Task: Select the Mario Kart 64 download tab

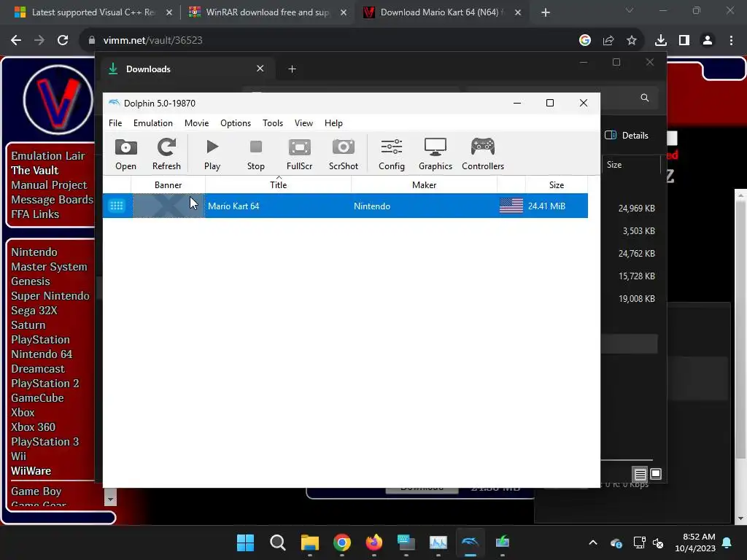Action: [x=441, y=12]
